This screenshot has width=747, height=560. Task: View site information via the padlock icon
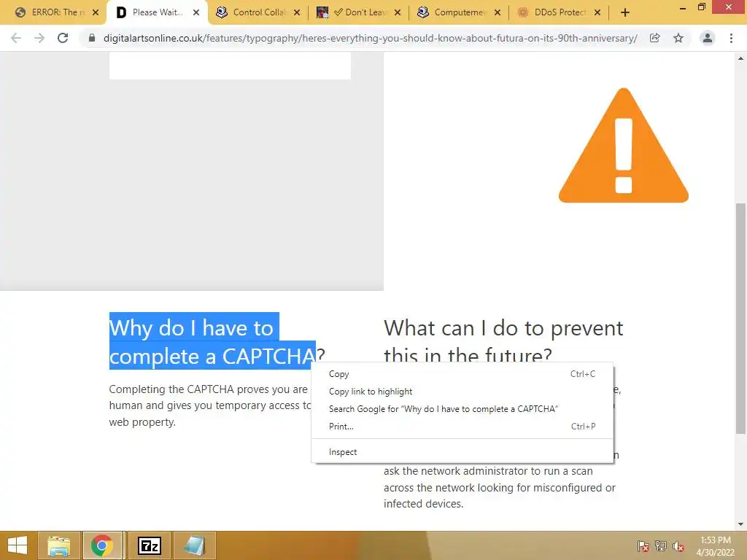(92, 38)
